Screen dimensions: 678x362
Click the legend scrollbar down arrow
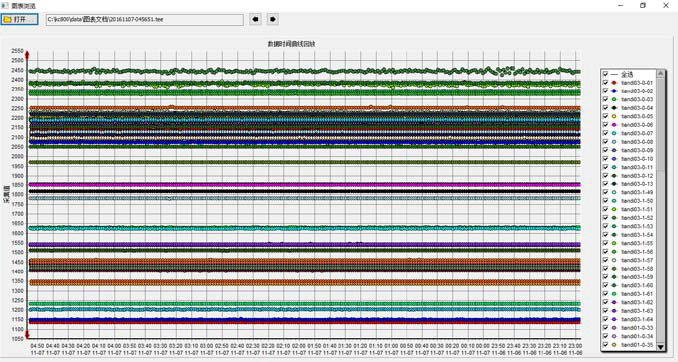(660, 347)
